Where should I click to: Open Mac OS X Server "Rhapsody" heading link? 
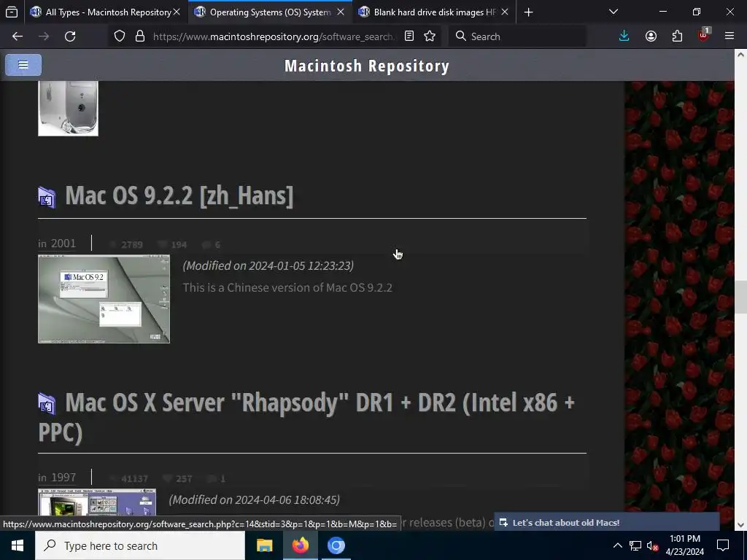pos(306,418)
